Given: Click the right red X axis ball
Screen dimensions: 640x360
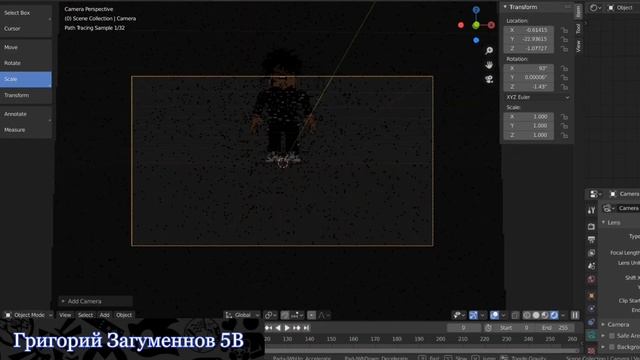Looking at the screenshot, I should (491, 25).
